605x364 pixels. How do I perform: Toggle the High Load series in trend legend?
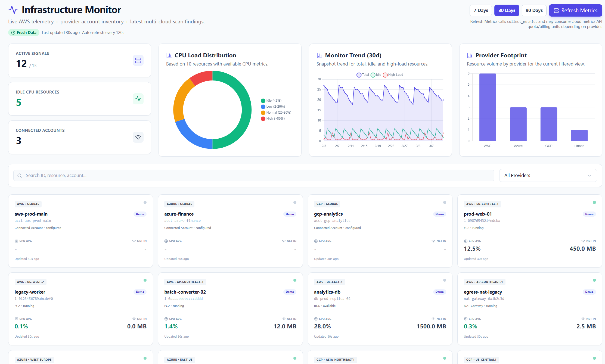point(393,75)
